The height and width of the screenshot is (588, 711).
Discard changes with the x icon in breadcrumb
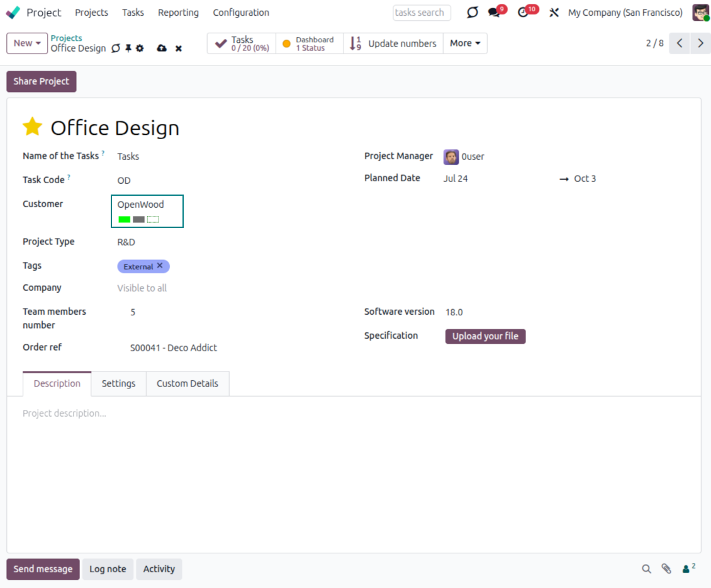pos(179,48)
